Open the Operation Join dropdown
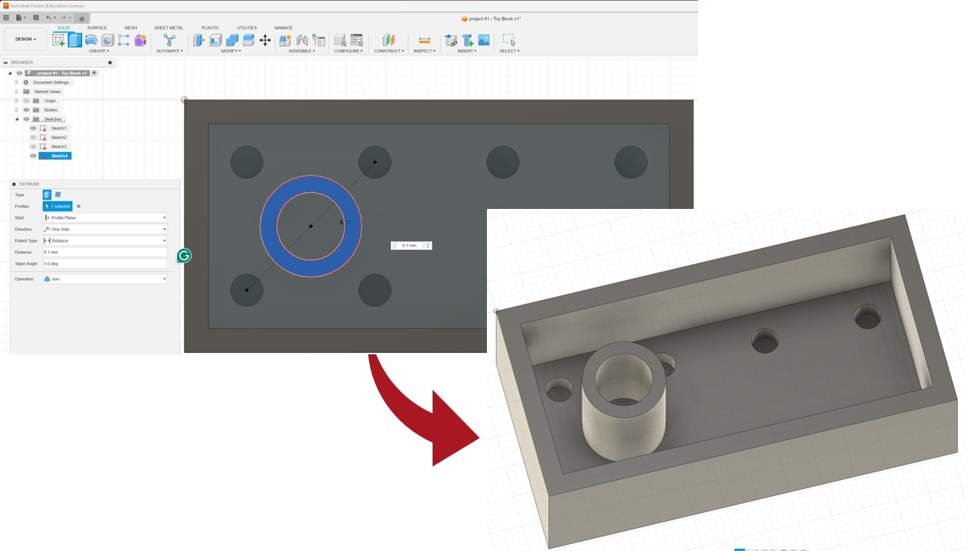The width and height of the screenshot is (980, 551). pyautogui.click(x=105, y=279)
